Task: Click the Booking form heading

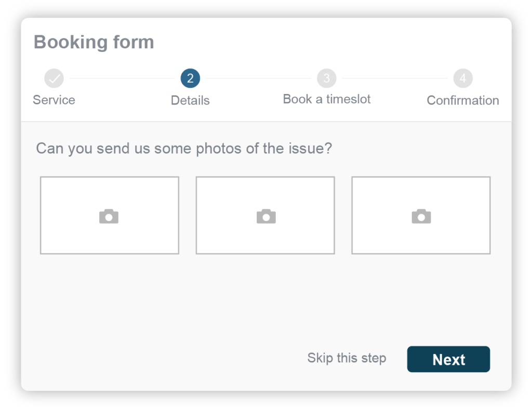Action: click(x=94, y=42)
